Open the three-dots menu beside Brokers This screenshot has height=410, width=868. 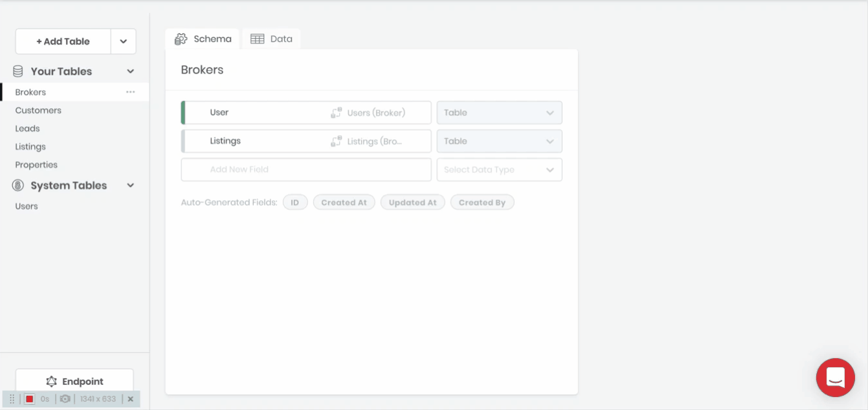coord(131,92)
